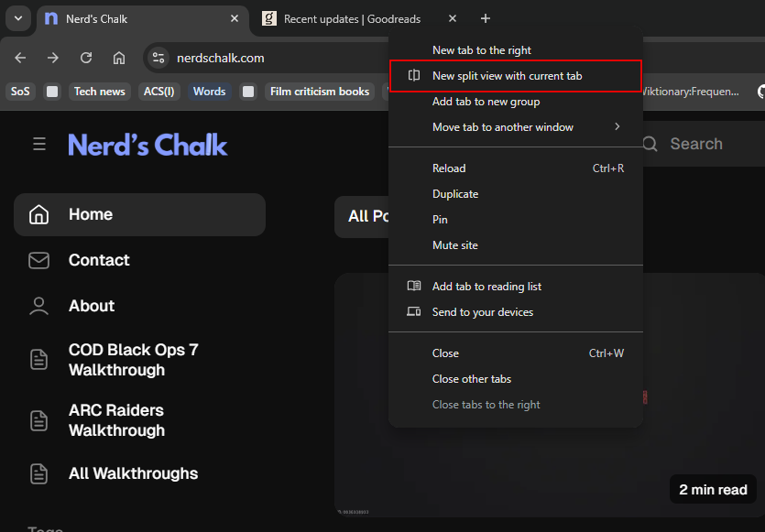Select New split view with current tab
The image size is (765, 532).
(x=507, y=76)
